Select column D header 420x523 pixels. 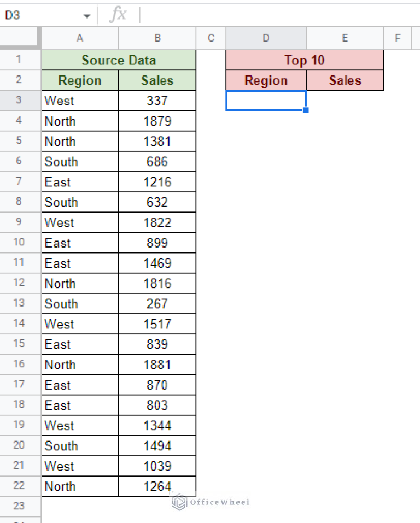click(266, 38)
